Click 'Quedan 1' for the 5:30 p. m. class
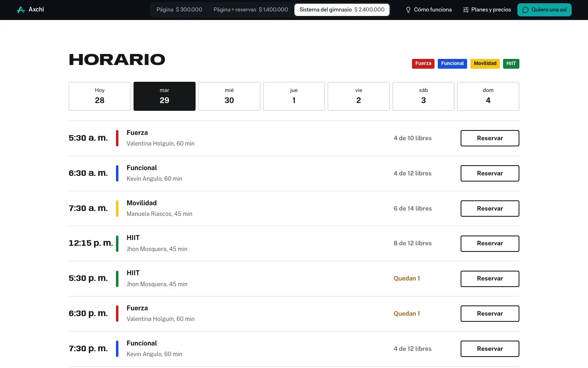The width and height of the screenshot is (588, 368). coord(407,278)
